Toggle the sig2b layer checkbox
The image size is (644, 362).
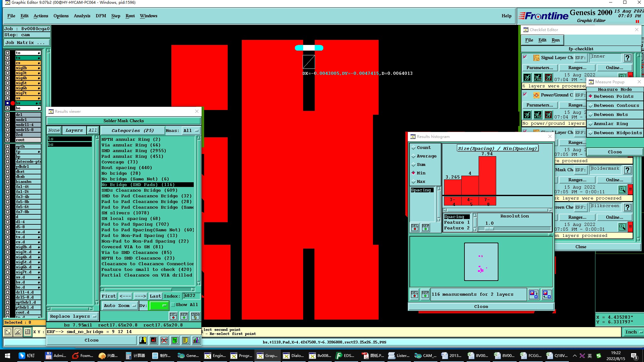8,68
